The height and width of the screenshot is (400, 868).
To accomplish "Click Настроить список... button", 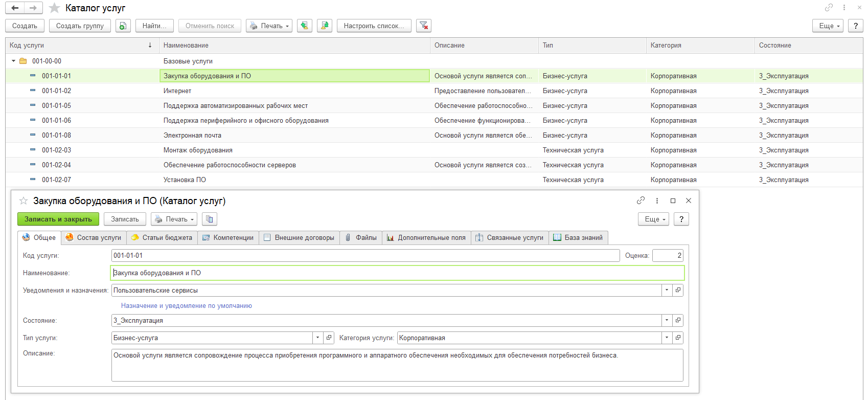I will pos(374,26).
